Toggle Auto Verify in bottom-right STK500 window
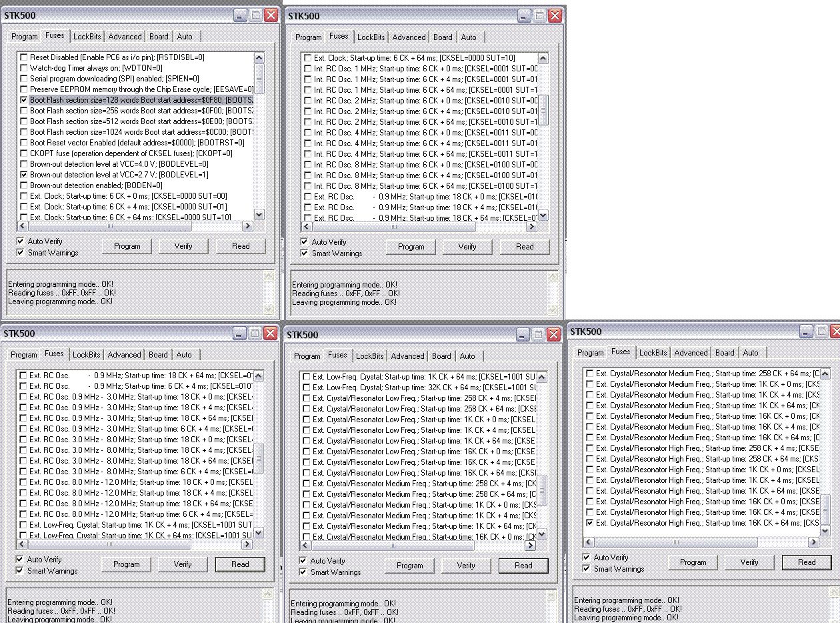Image resolution: width=840 pixels, height=623 pixels. tap(586, 558)
